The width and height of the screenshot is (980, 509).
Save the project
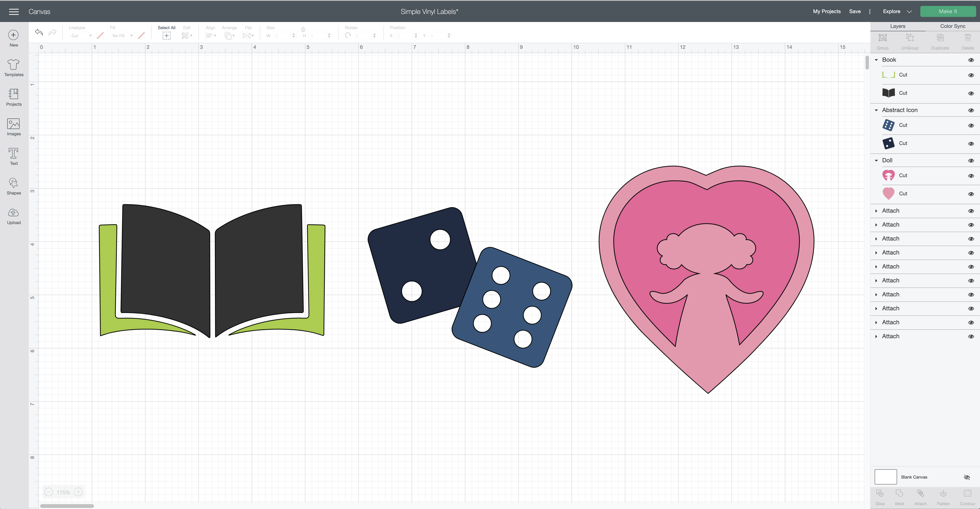coord(855,11)
